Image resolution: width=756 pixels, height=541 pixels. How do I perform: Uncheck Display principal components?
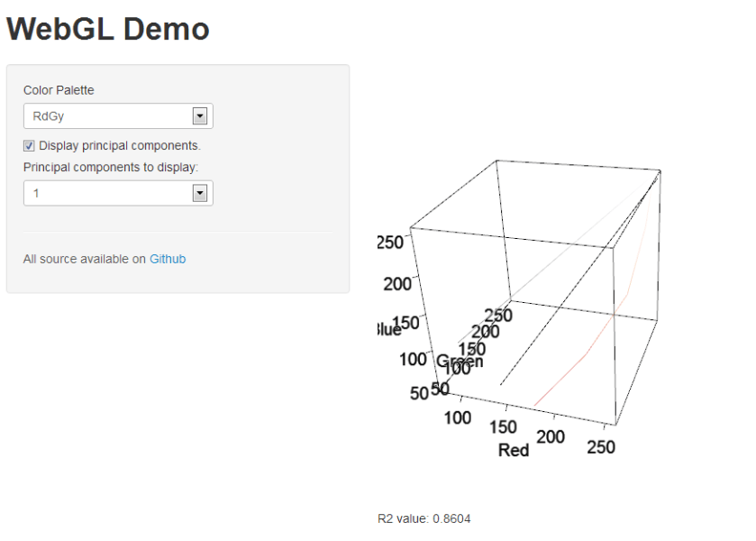point(28,145)
